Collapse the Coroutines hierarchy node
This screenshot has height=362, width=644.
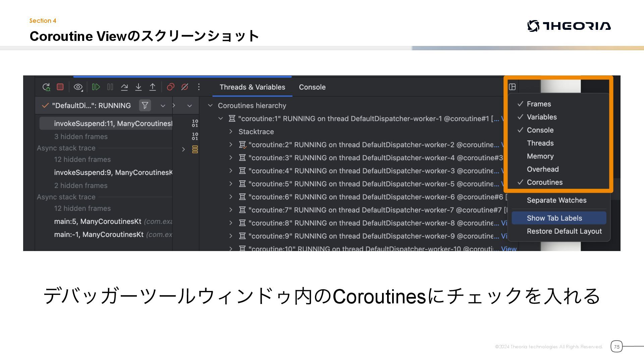point(210,106)
